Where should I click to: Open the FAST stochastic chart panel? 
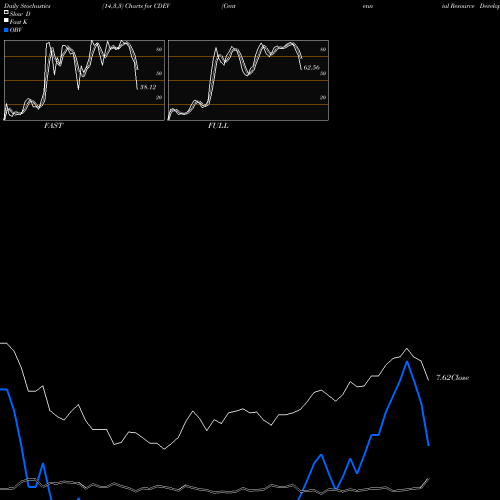point(84,80)
